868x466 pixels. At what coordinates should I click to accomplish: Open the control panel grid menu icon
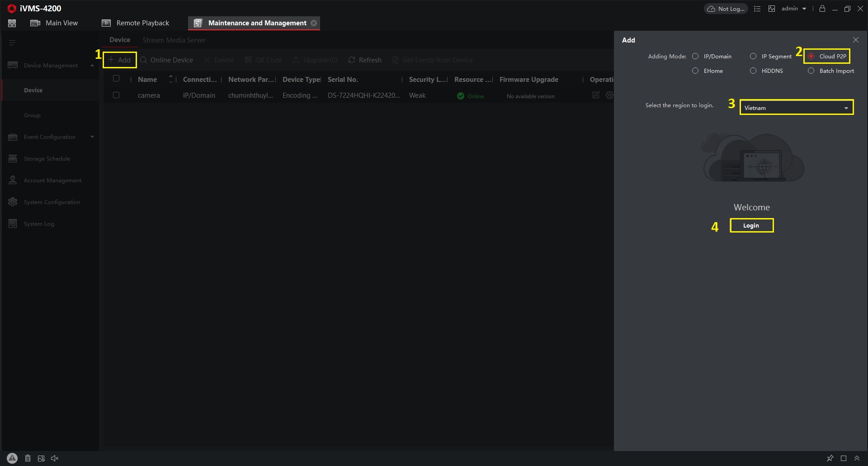point(12,23)
